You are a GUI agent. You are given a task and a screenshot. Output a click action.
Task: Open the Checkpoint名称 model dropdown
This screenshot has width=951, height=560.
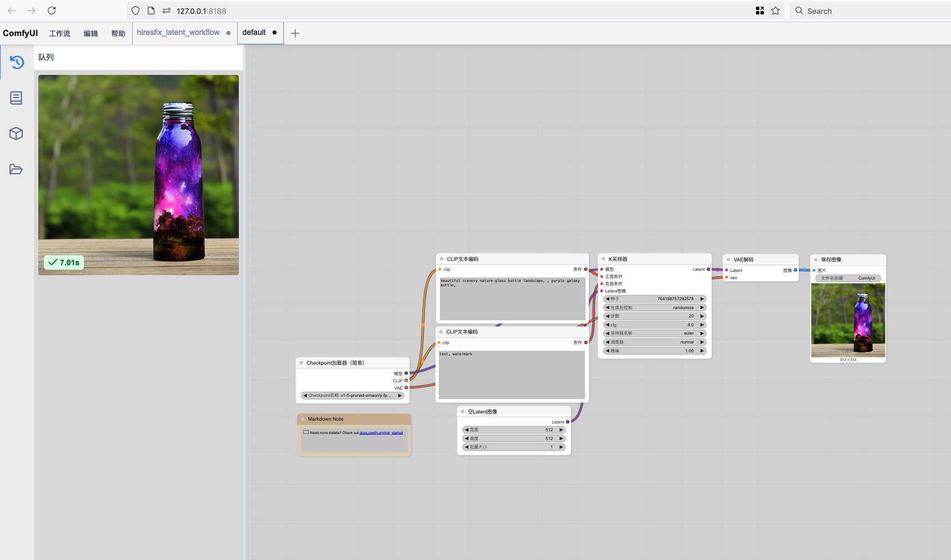(x=352, y=396)
